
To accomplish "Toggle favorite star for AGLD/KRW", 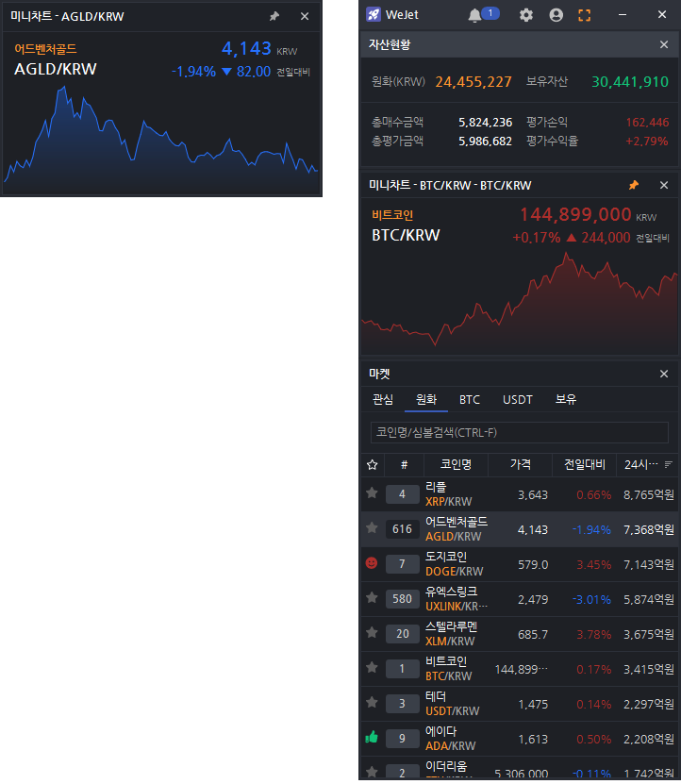I will click(x=372, y=528).
